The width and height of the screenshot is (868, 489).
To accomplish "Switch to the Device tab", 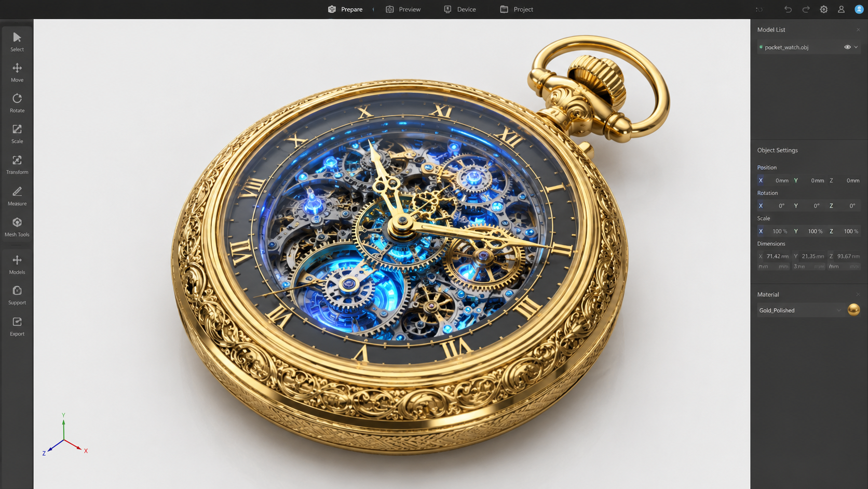I will pyautogui.click(x=460, y=9).
